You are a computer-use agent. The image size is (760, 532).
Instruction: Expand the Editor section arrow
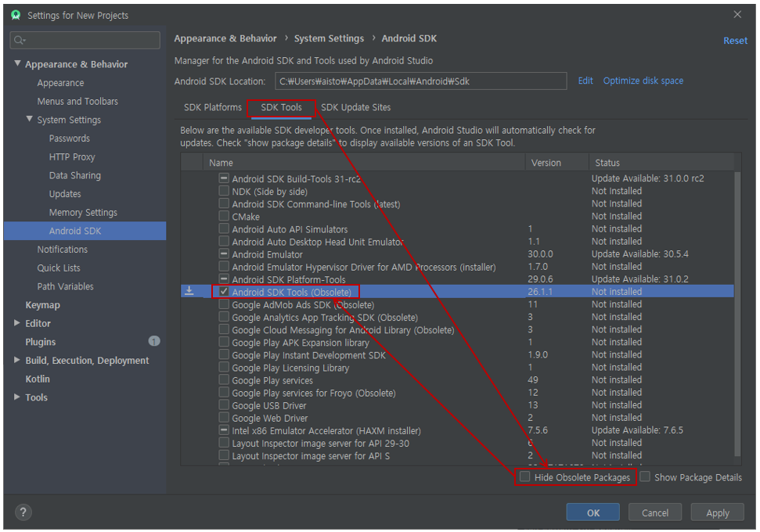pos(17,322)
